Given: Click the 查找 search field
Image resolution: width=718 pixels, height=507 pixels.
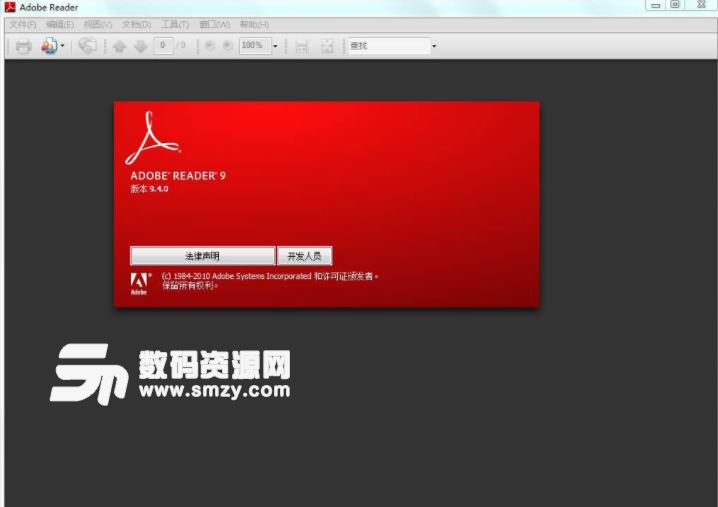Looking at the screenshot, I should (389, 45).
